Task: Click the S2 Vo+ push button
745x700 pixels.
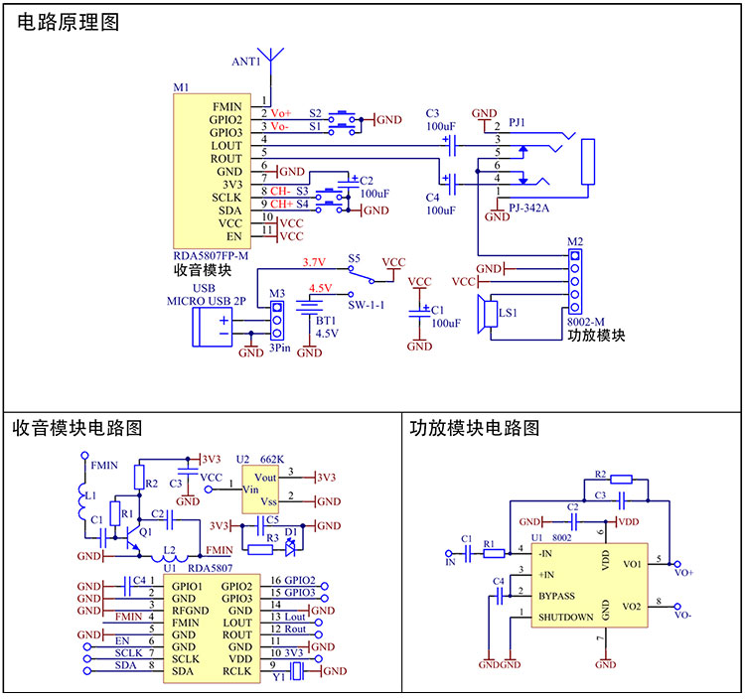Action: pyautogui.click(x=345, y=114)
